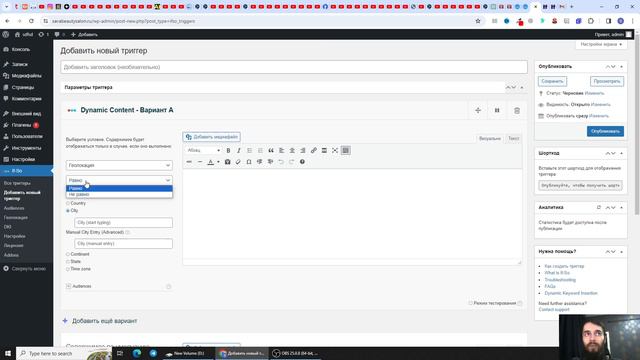Screen dimensions: 640x360
Task: Choose highlighted 'Равно' option in list
Action: coord(119,189)
